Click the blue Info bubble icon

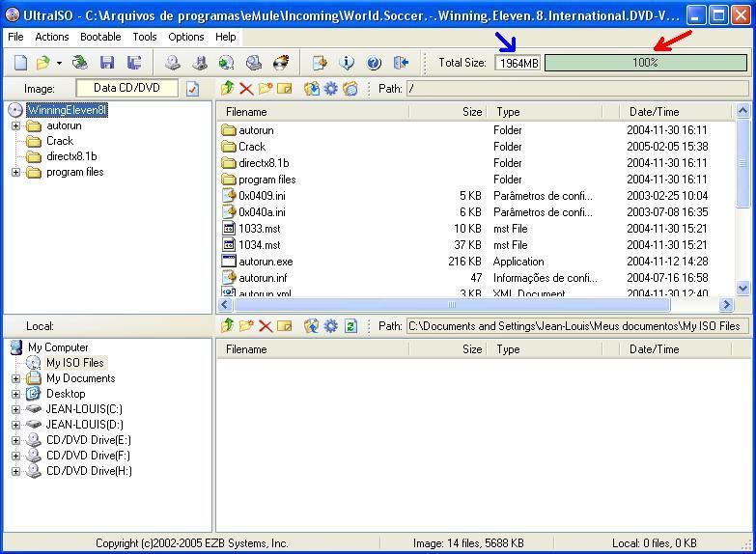[347, 63]
